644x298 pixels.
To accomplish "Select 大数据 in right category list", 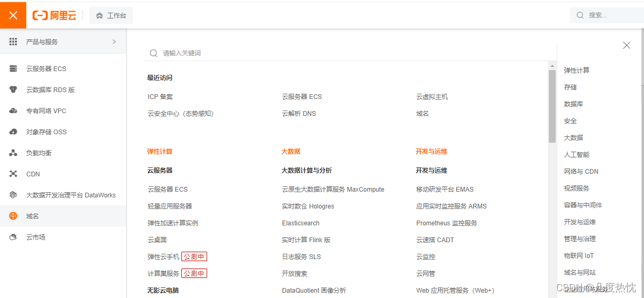I will tap(574, 138).
